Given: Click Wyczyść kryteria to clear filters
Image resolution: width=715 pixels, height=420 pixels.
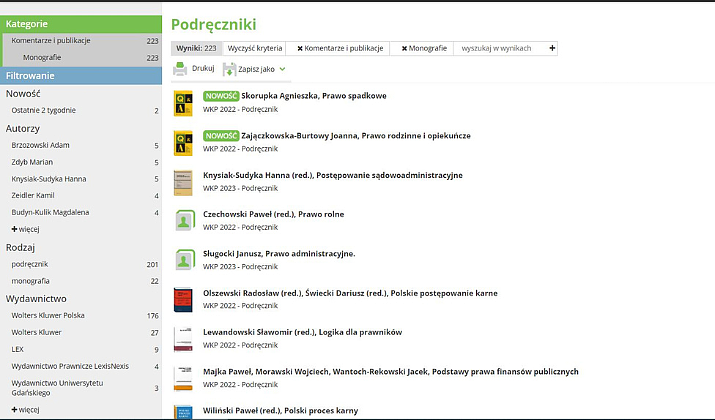Looking at the screenshot, I should (x=254, y=48).
